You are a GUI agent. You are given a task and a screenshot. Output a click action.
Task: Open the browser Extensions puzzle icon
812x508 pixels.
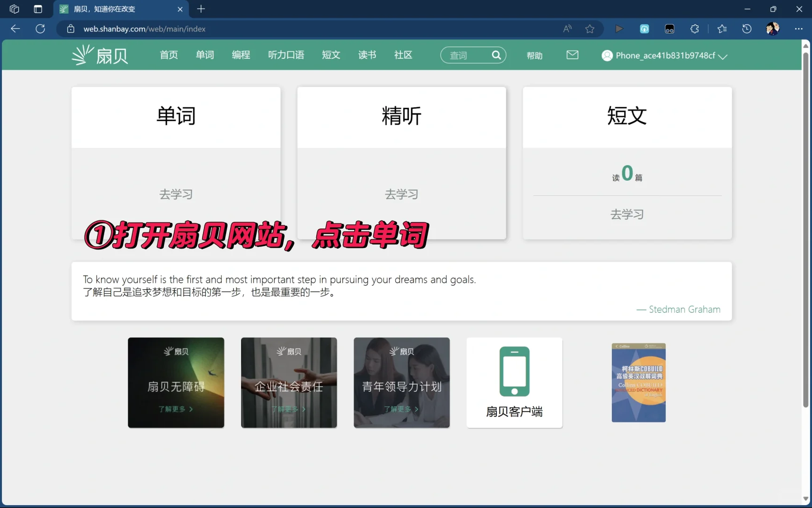(695, 29)
